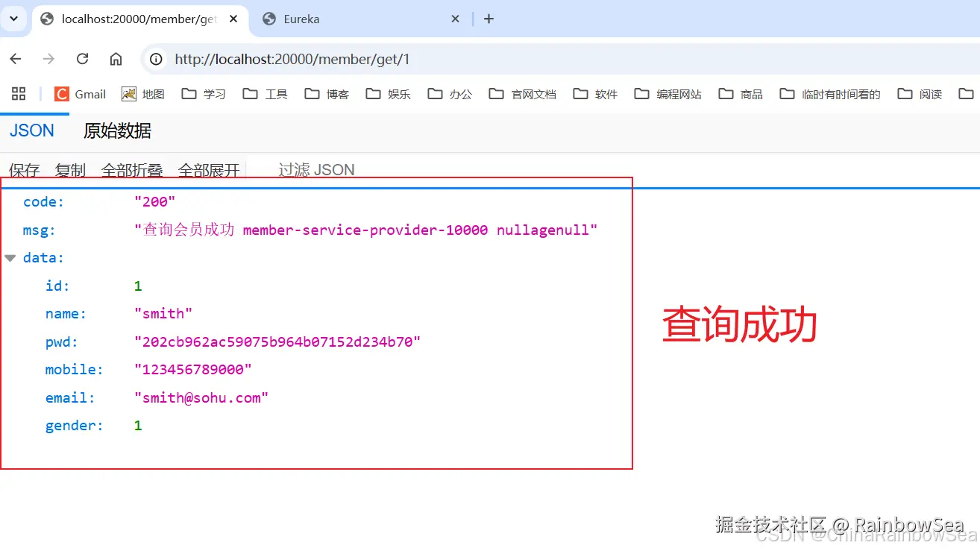Open the Gmail bookmark
Screen dimensions: 980x551
coord(81,94)
